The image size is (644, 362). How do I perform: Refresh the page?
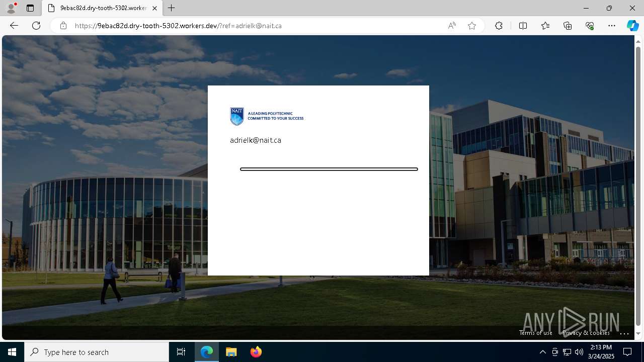(x=36, y=26)
